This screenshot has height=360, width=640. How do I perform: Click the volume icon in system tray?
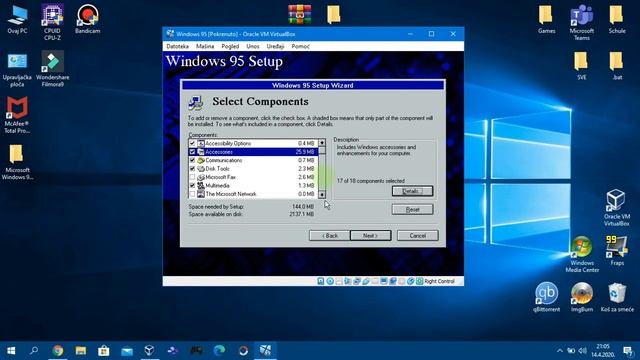coord(582,351)
